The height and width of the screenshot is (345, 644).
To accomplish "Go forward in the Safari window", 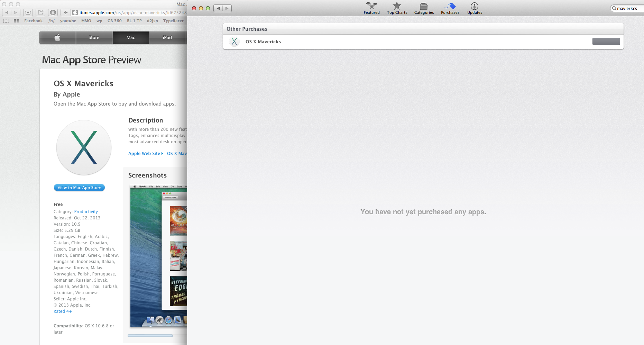I will pyautogui.click(x=16, y=12).
